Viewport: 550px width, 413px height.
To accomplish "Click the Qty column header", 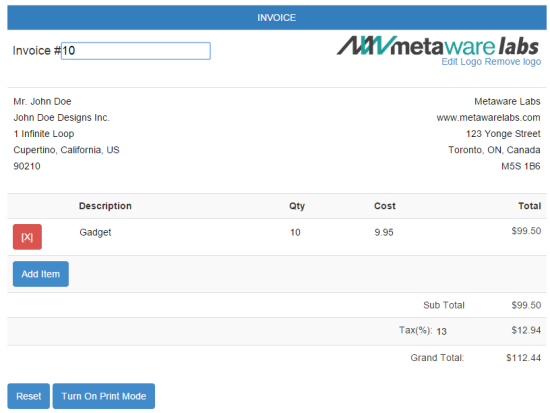I will pyautogui.click(x=297, y=206).
